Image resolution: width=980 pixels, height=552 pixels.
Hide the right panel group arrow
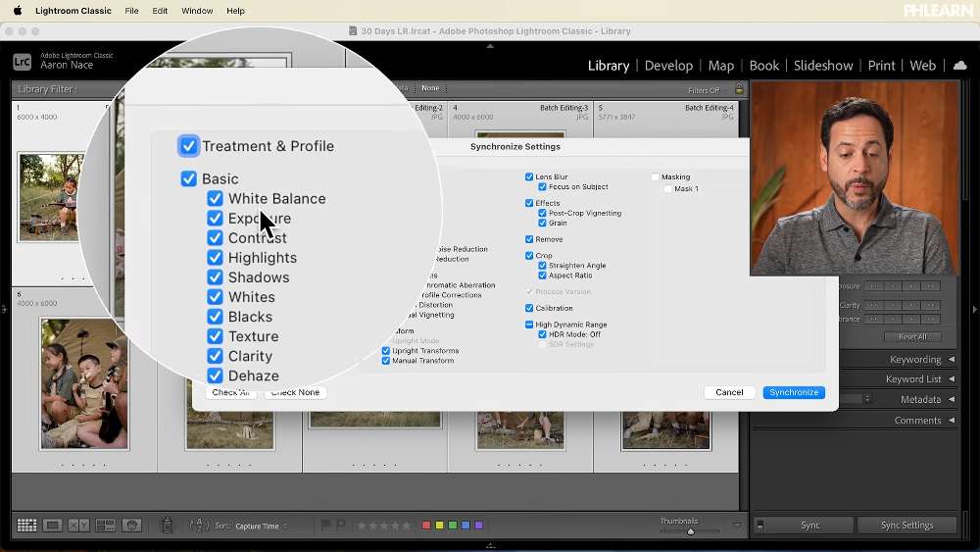click(974, 310)
